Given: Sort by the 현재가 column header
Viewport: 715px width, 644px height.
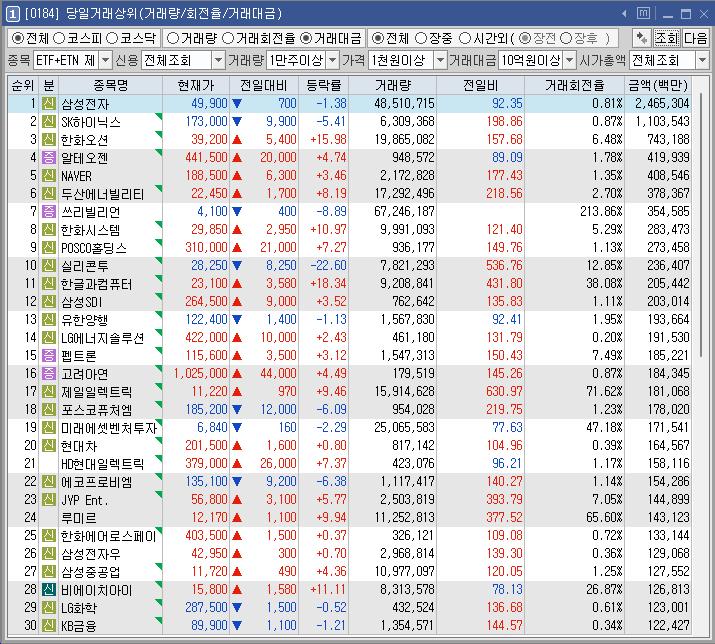Looking at the screenshot, I should (196, 85).
